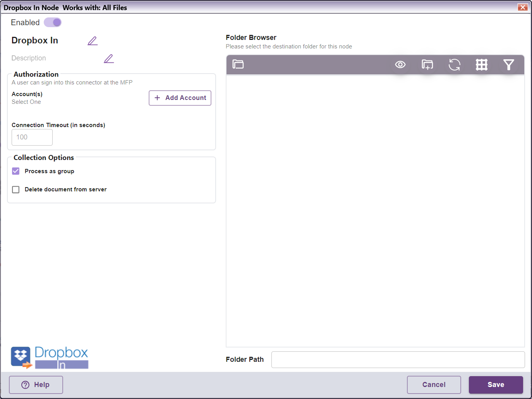Create new folder via folder-plus icon
Image resolution: width=532 pixels, height=399 pixels.
pyautogui.click(x=427, y=64)
